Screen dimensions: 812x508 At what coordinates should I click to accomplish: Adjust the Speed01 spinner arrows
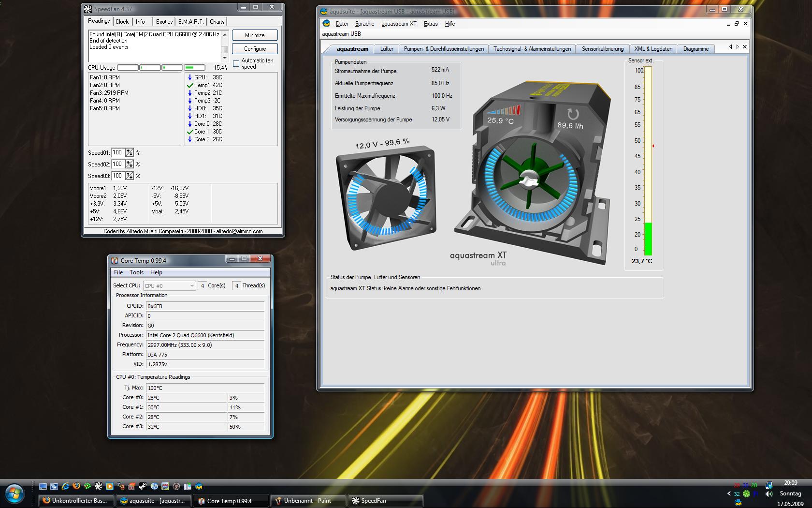coord(130,152)
